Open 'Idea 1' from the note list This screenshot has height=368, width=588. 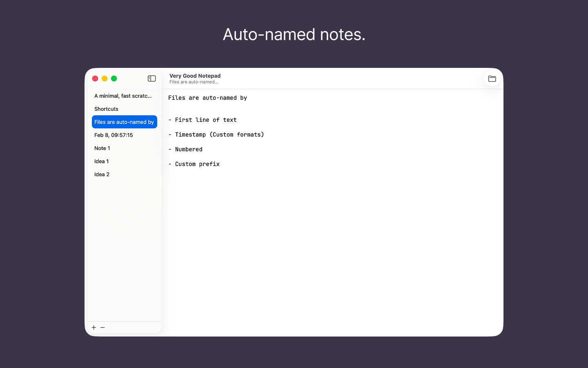(101, 161)
